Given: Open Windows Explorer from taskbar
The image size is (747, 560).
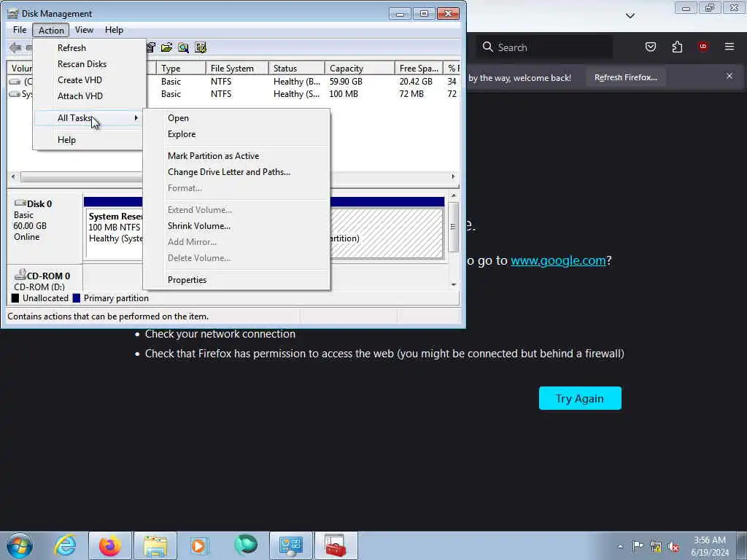Looking at the screenshot, I should coord(155,545).
